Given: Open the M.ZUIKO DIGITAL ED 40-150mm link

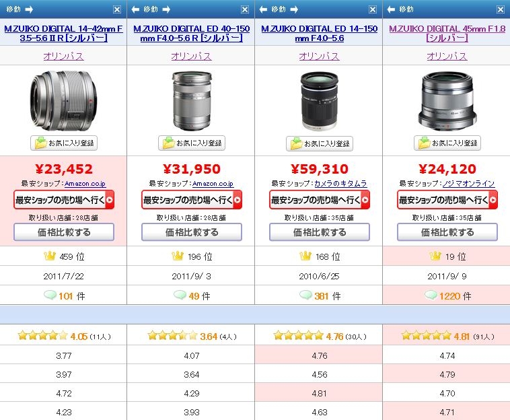Looking at the screenshot, I should tap(192, 33).
